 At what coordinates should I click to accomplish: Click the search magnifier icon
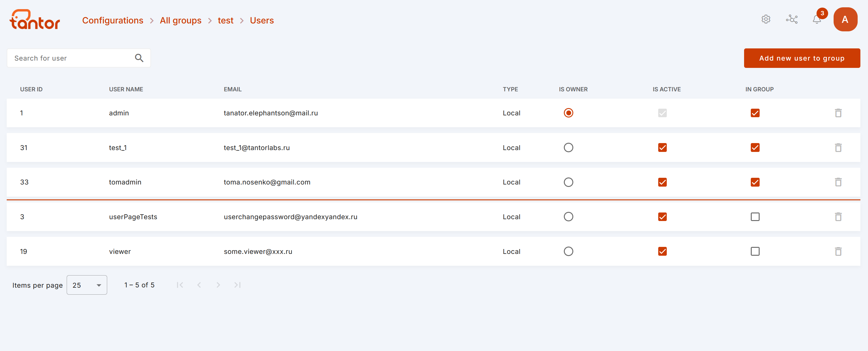(x=139, y=58)
